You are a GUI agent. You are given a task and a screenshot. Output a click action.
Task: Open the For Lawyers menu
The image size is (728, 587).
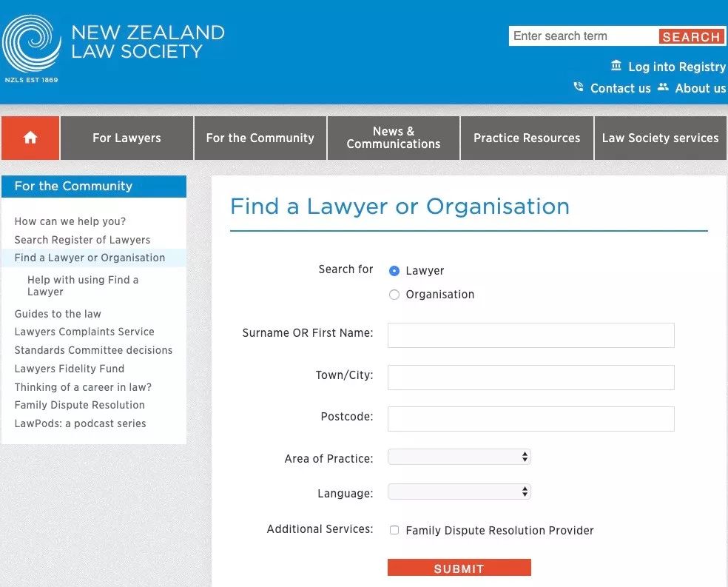[127, 138]
